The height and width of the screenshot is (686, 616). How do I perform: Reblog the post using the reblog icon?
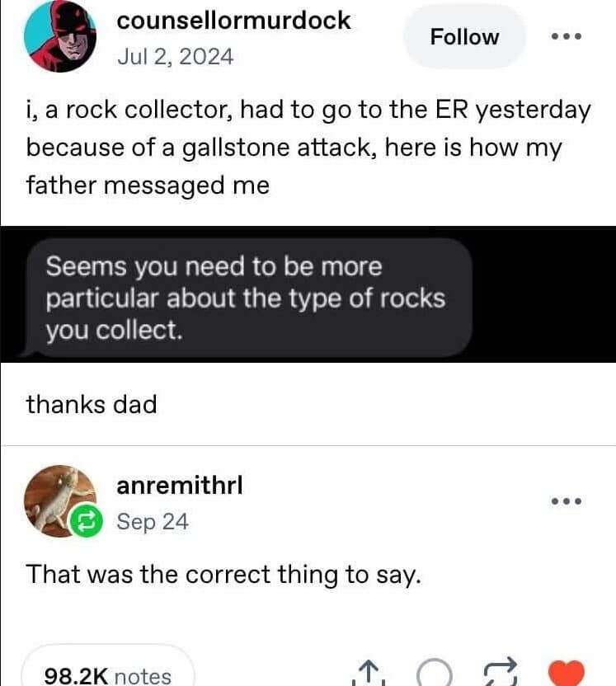tap(501, 674)
